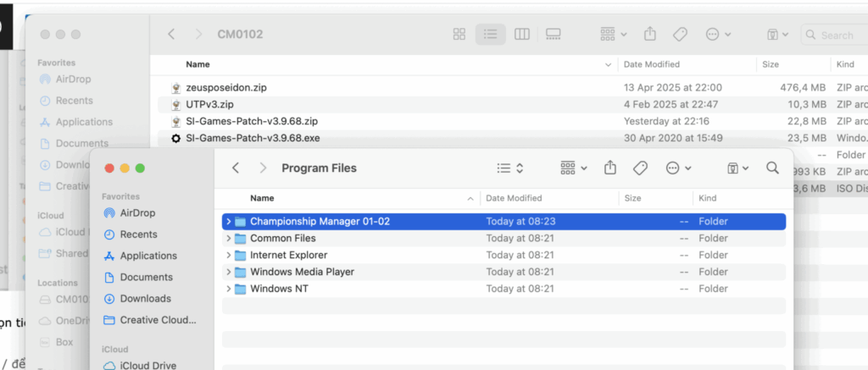Open the view mode selector in Program Files
Viewport: 868px width, 370px height.
coord(509,168)
